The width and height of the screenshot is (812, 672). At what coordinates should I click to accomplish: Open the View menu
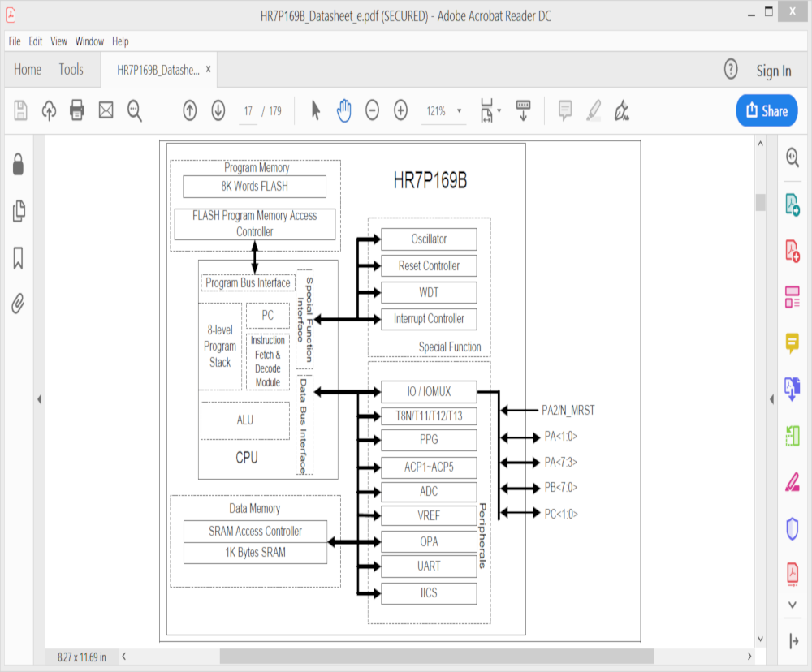coord(58,41)
